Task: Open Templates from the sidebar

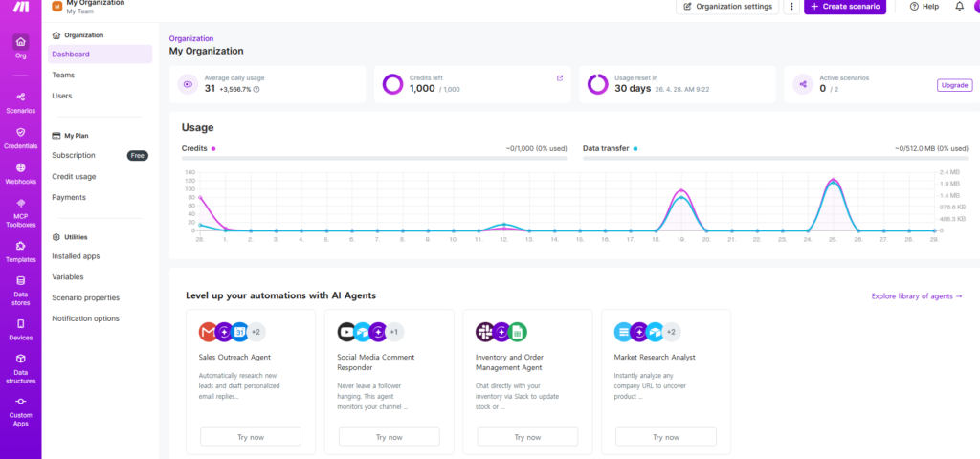Action: (20, 251)
